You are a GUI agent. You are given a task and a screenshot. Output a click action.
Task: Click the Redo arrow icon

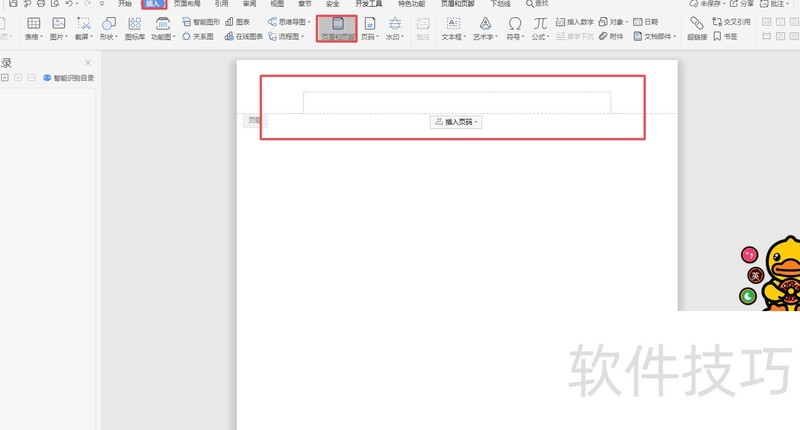click(88, 3)
